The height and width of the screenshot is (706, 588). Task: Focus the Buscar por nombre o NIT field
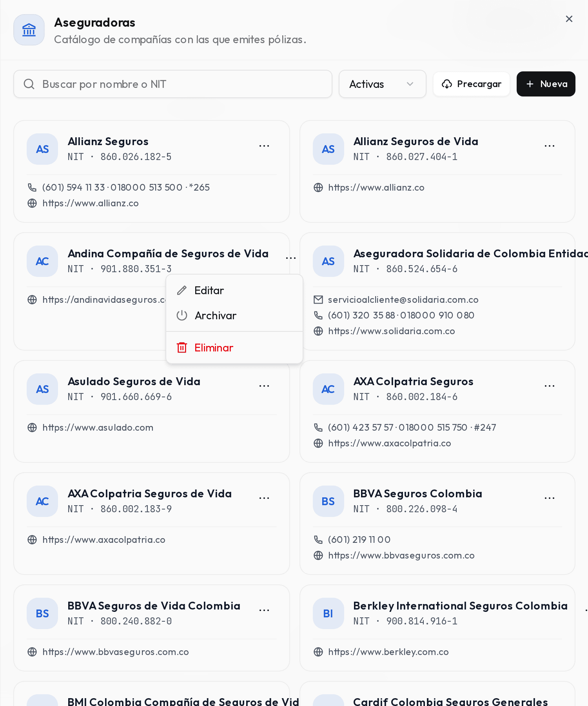[173, 84]
